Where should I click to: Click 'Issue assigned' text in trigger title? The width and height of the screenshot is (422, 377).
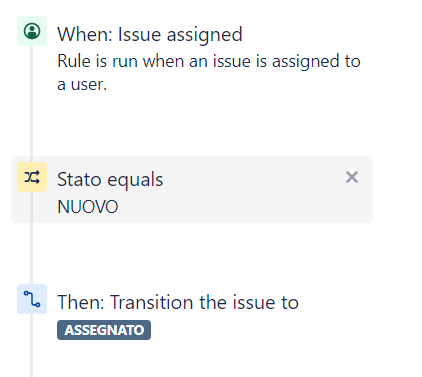[x=180, y=35]
